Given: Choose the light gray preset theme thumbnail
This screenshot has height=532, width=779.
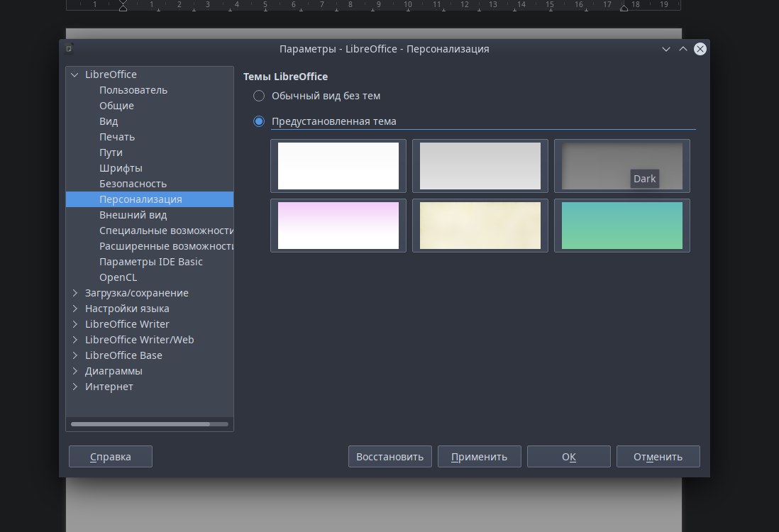Looking at the screenshot, I should click(480, 166).
